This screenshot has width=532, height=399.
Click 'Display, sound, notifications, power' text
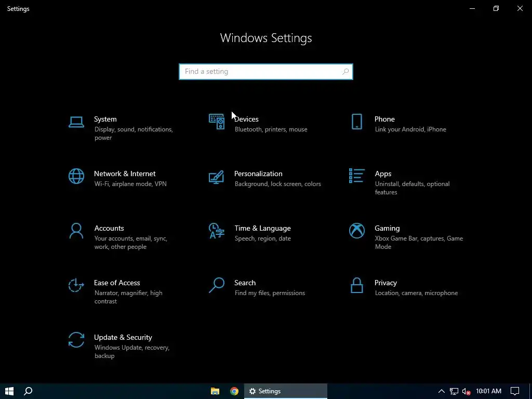pos(134,134)
